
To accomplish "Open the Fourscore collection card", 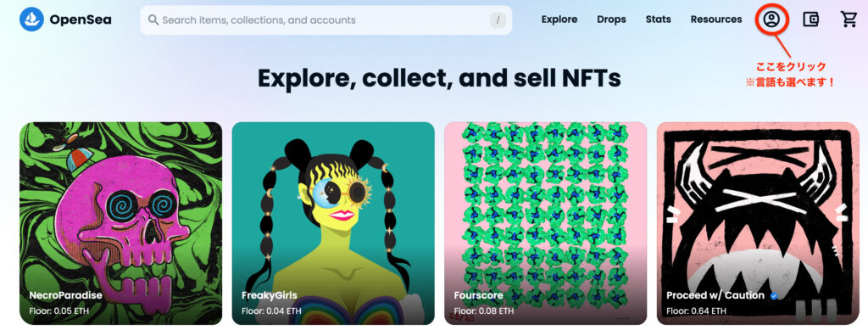I will (x=545, y=223).
